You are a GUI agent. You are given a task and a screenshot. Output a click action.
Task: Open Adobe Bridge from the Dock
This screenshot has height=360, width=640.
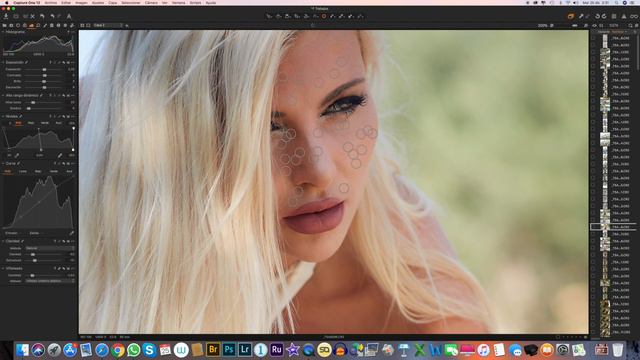[213, 350]
